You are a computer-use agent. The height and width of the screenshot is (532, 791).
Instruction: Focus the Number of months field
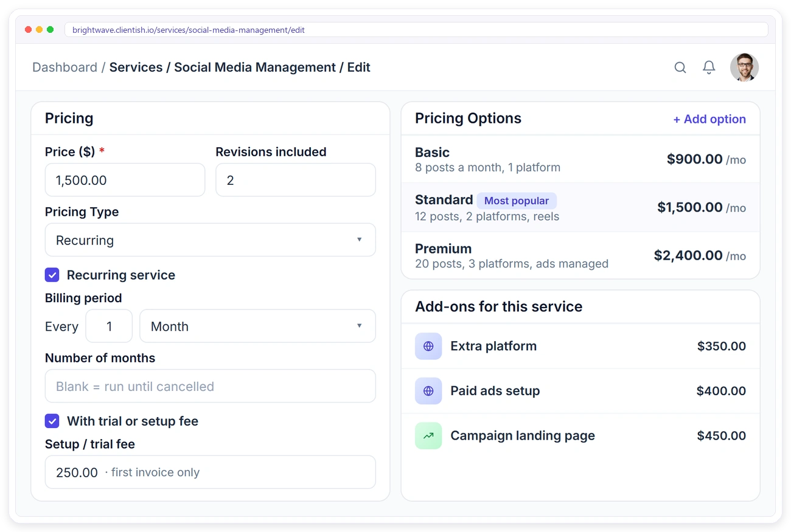pyautogui.click(x=211, y=386)
